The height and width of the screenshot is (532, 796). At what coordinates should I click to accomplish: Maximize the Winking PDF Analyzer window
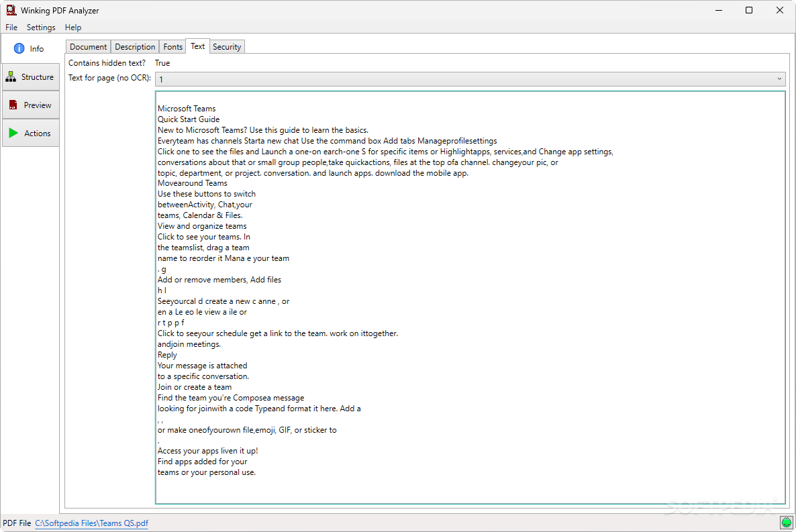click(749, 10)
